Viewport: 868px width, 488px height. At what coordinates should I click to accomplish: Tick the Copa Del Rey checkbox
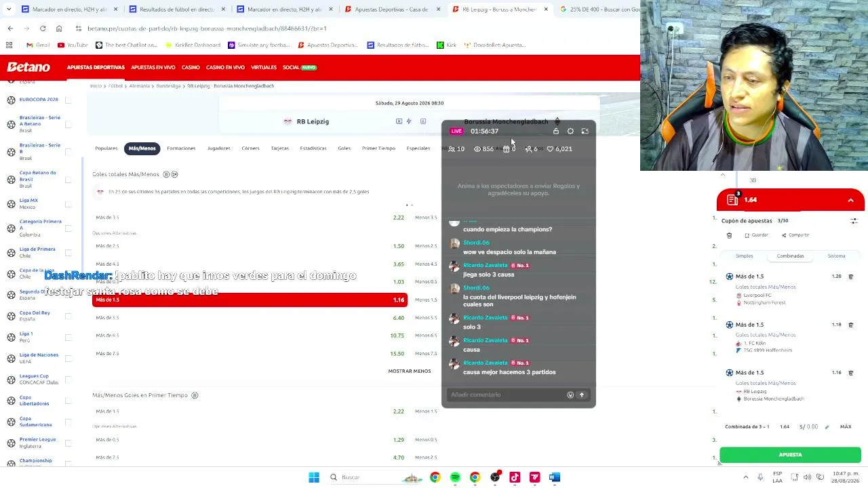pos(68,316)
